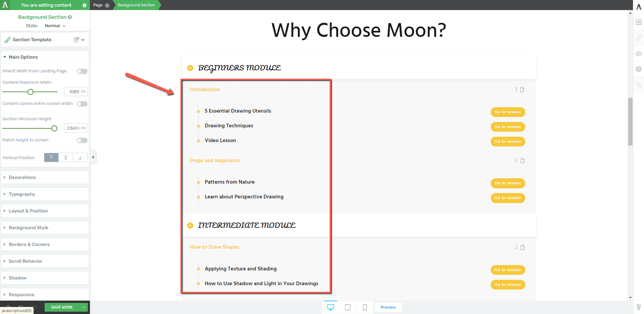Go to lesson for Video Lesson
This screenshot has width=644, height=314.
[x=508, y=141]
